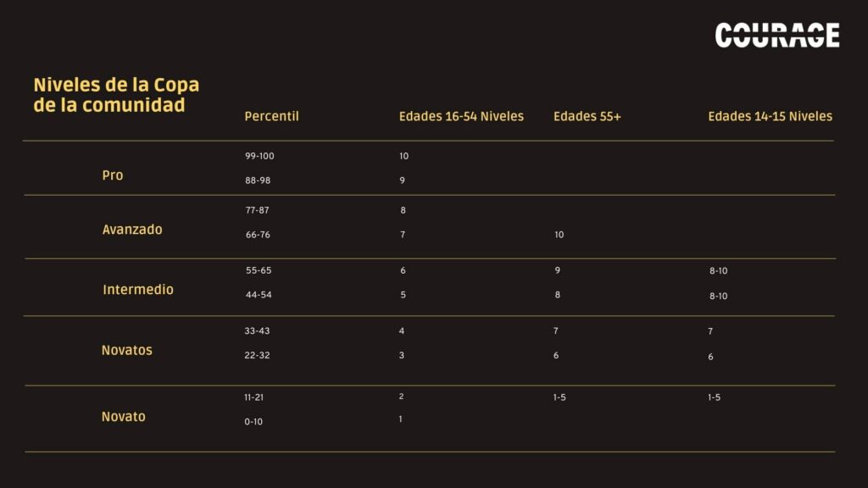Select level 10 in the Edades 55+ column

559,235
